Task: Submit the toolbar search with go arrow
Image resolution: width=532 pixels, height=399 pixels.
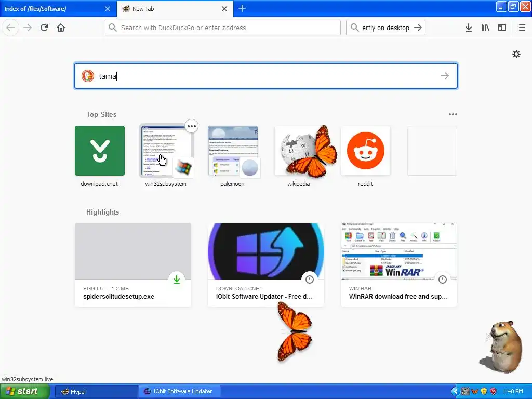Action: (418, 28)
